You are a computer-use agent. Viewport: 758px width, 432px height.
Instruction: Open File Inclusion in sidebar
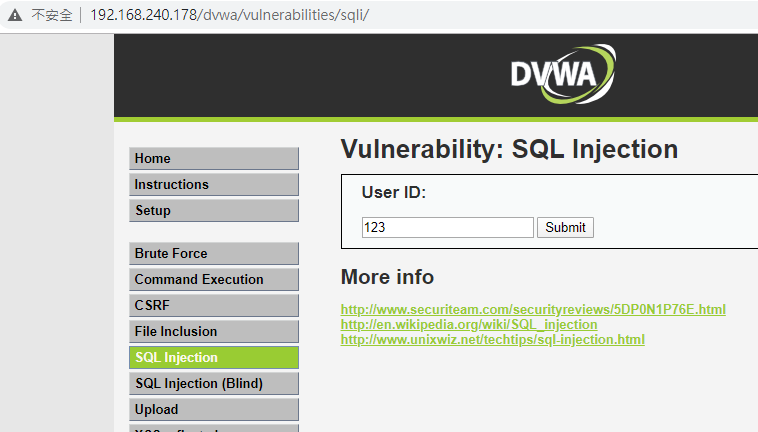pyautogui.click(x=213, y=332)
